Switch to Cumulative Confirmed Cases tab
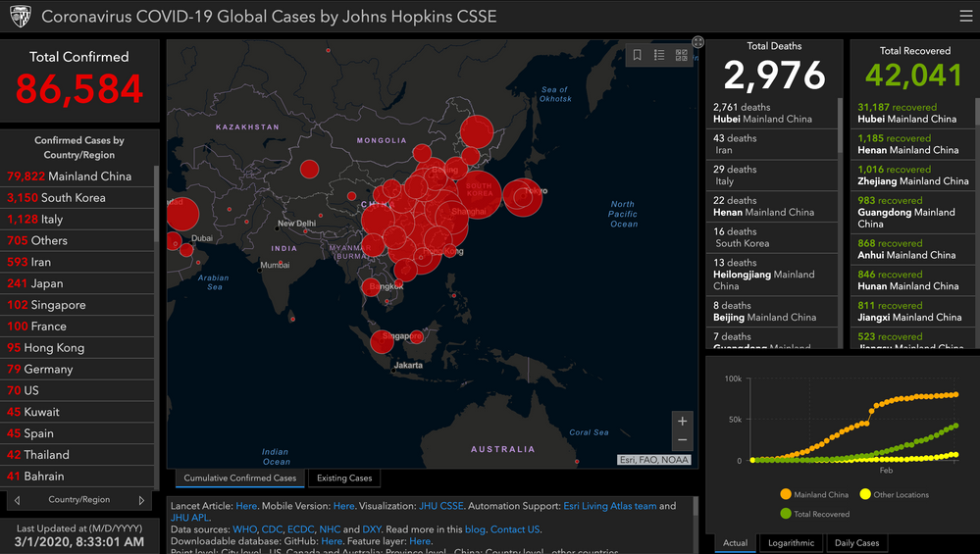This screenshot has width=980, height=554. (240, 478)
